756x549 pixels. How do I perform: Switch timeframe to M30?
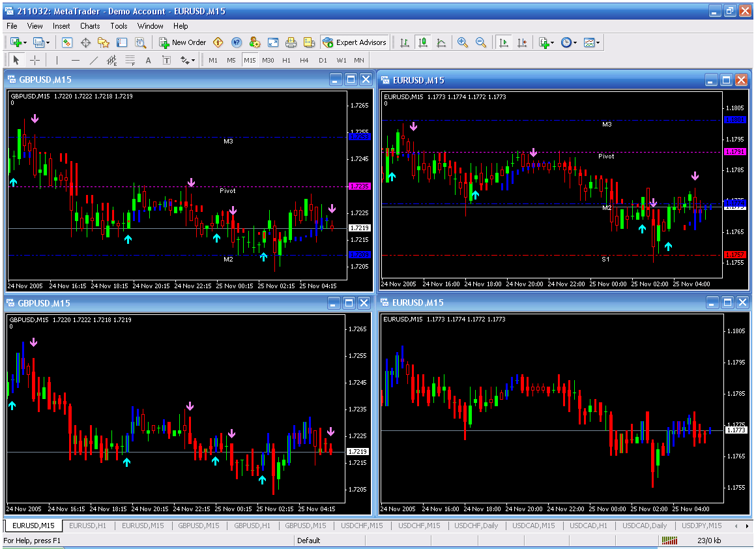268,60
